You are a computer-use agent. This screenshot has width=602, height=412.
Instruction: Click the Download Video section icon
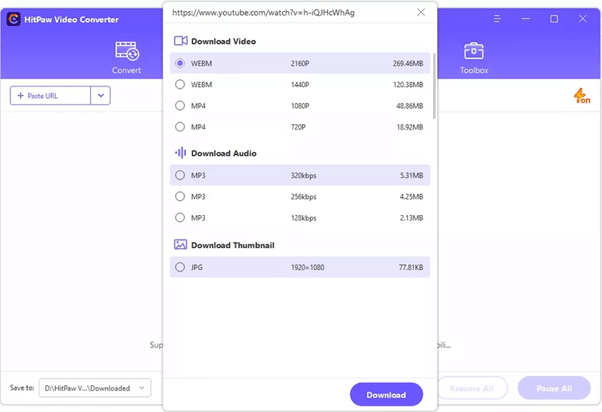point(180,41)
